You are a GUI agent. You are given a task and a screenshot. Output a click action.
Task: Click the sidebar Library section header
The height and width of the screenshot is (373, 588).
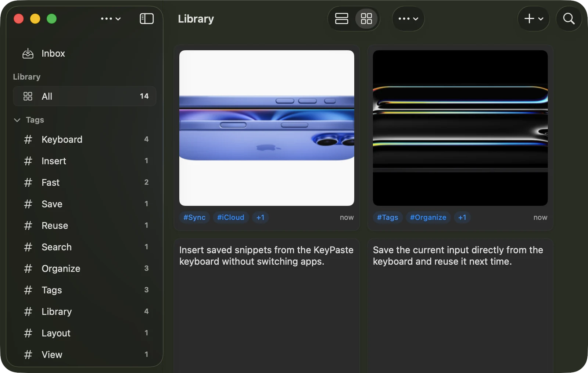[x=27, y=77]
